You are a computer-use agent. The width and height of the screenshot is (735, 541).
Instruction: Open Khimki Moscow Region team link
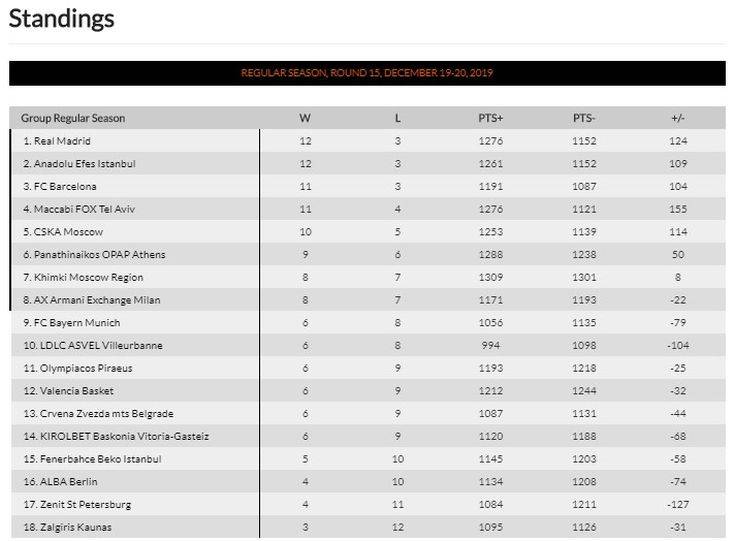coord(88,277)
